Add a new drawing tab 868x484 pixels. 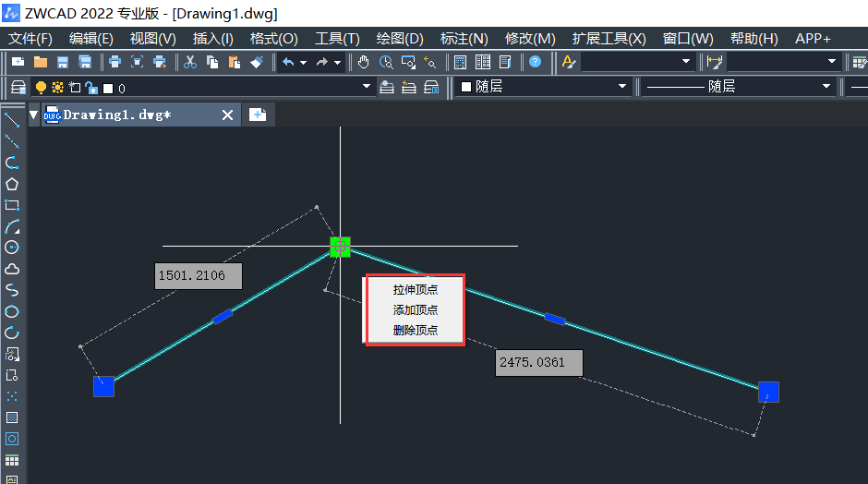tap(258, 115)
